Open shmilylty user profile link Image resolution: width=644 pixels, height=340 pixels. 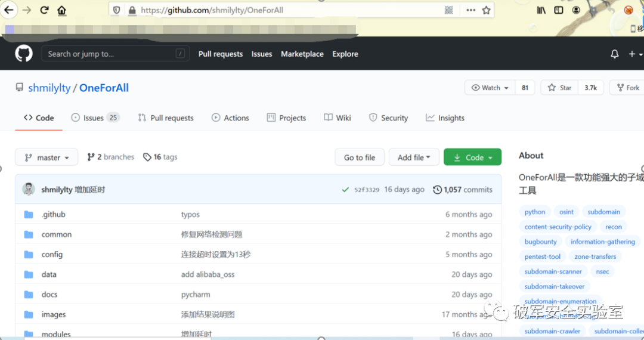(x=49, y=88)
